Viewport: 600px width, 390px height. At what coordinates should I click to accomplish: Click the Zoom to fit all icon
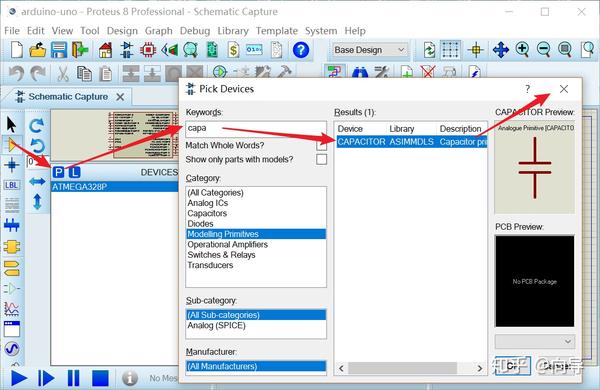click(x=565, y=50)
